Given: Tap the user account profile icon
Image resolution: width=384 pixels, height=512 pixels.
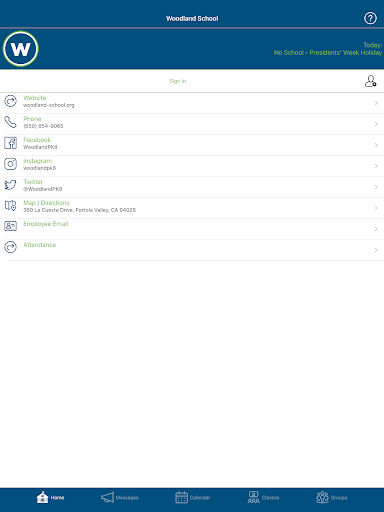Looking at the screenshot, I should tap(370, 81).
